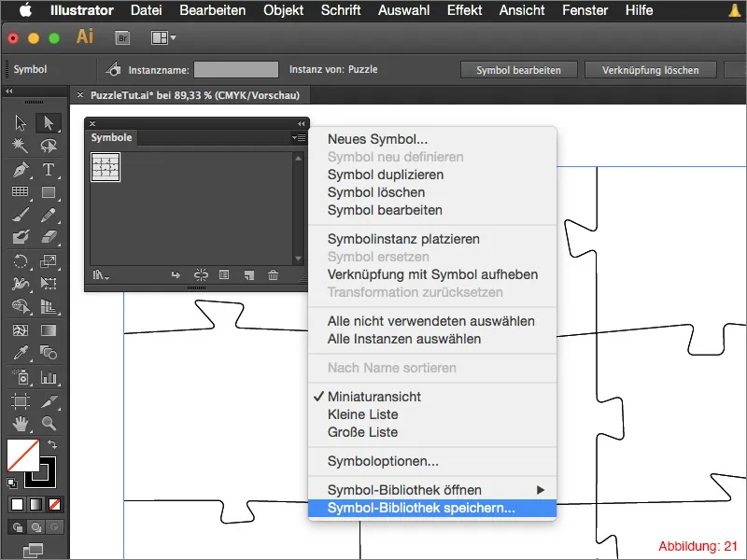Select the Type tool
This screenshot has height=560, width=747.
[x=49, y=169]
